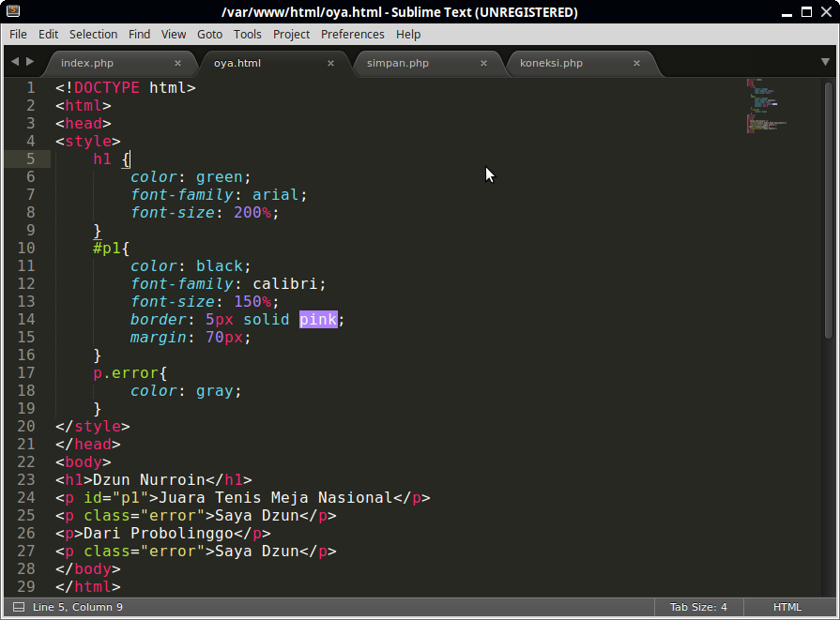The image size is (840, 620).
Task: Change Tab Size: 4 setting
Action: coord(698,607)
